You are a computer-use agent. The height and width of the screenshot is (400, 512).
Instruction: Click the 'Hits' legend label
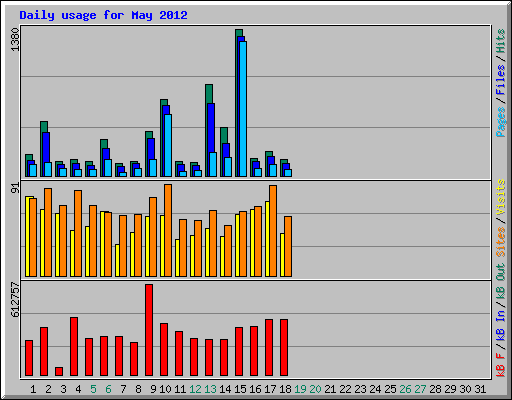coord(500,41)
